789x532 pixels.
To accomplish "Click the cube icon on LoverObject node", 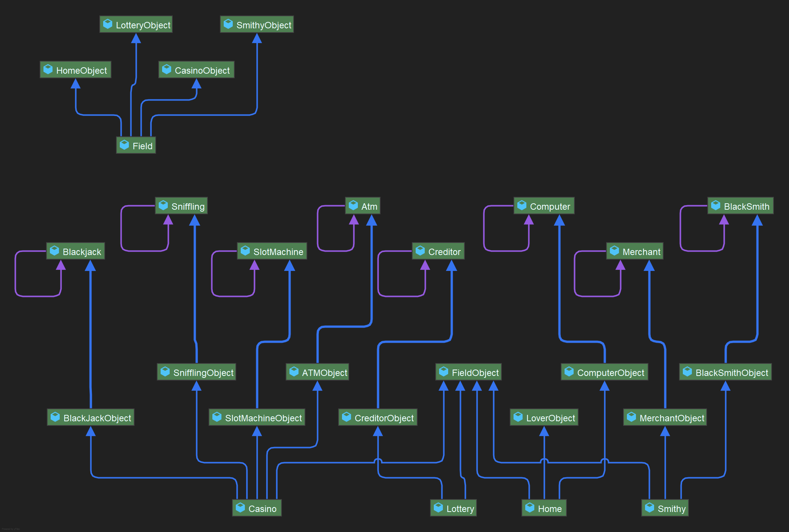I will click(x=518, y=417).
